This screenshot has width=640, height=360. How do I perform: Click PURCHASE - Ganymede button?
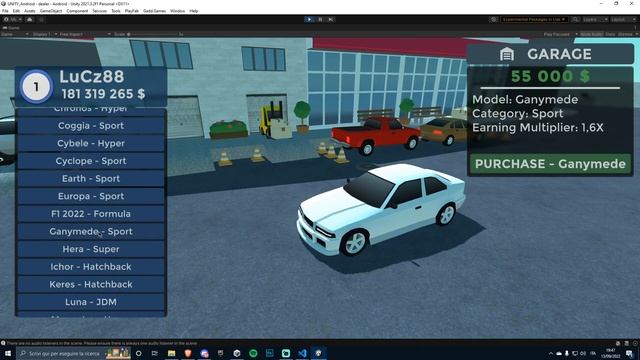coord(550,164)
